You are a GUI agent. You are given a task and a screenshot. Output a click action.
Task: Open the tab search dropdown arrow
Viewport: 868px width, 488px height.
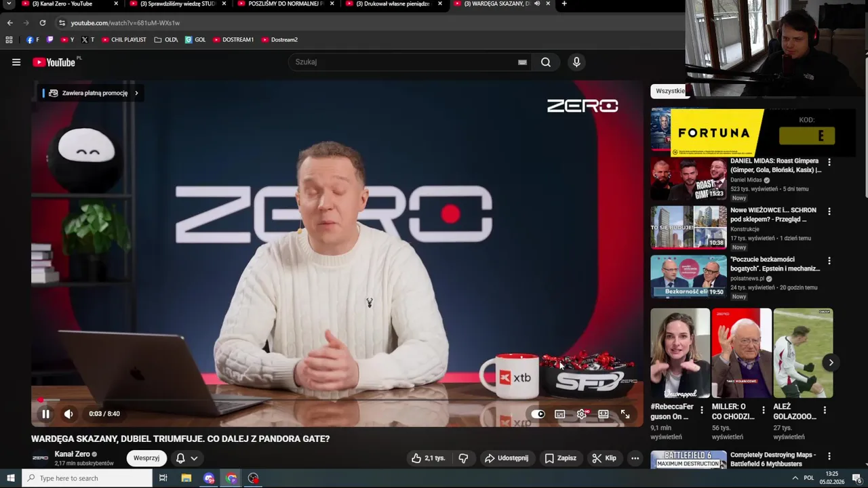[x=9, y=4]
